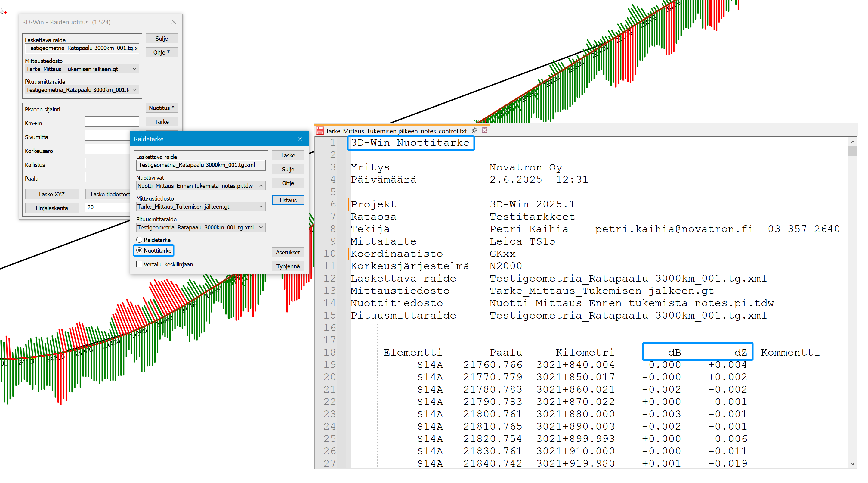Click the Km+m input field
This screenshot has width=868, height=483.
(x=112, y=122)
